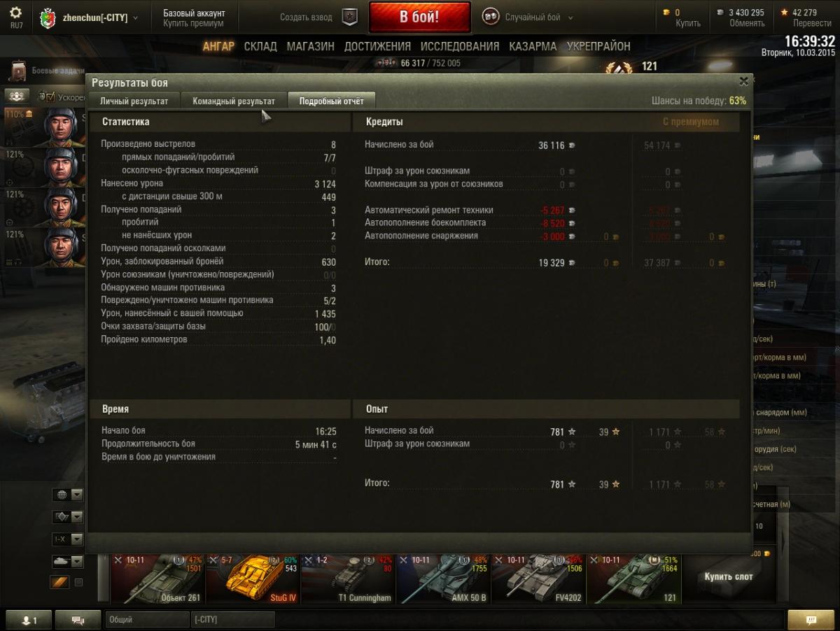
Task: Open the КАЗАРМА menu tab
Action: [x=533, y=46]
